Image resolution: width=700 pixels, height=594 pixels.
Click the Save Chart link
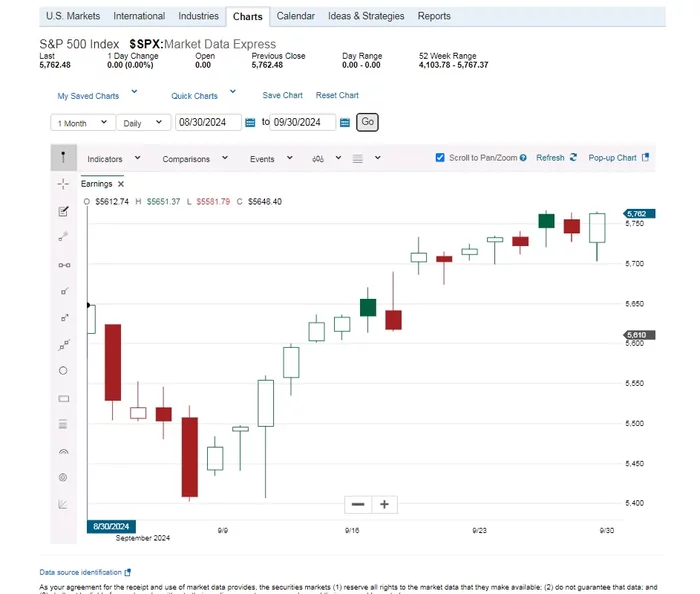(283, 95)
